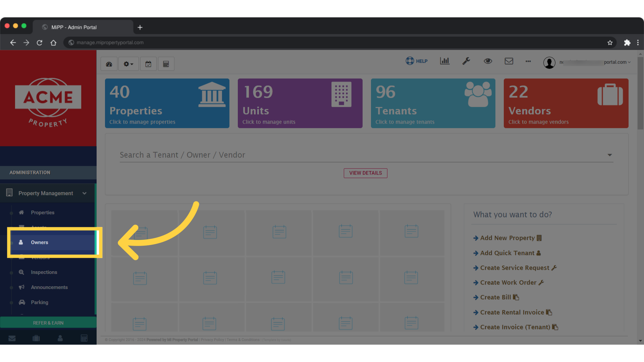644x362 pixels.
Task: Click the address bar URL
Action: point(110,43)
